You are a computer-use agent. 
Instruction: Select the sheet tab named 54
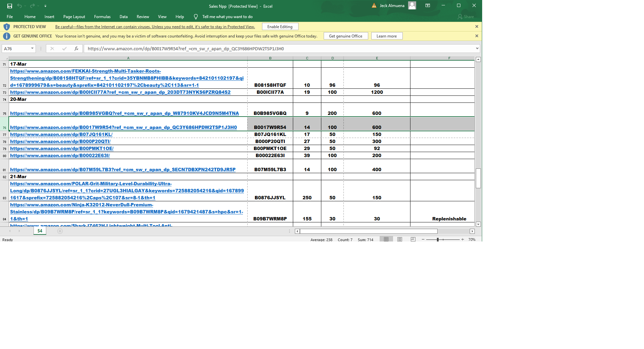(x=40, y=231)
